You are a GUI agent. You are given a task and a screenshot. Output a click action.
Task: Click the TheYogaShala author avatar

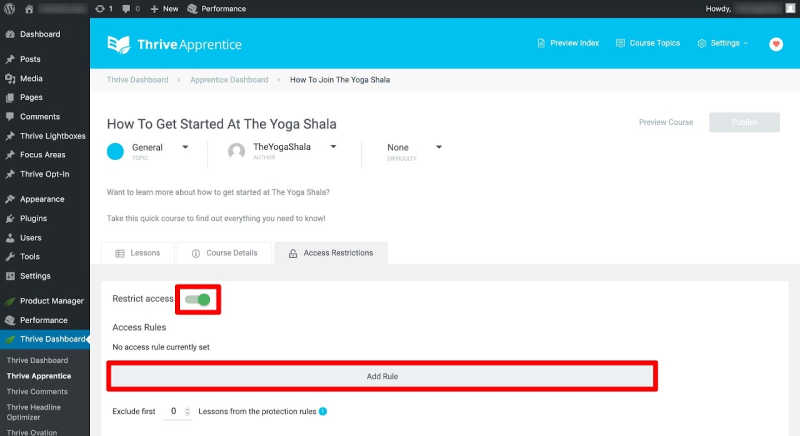pyautogui.click(x=236, y=151)
